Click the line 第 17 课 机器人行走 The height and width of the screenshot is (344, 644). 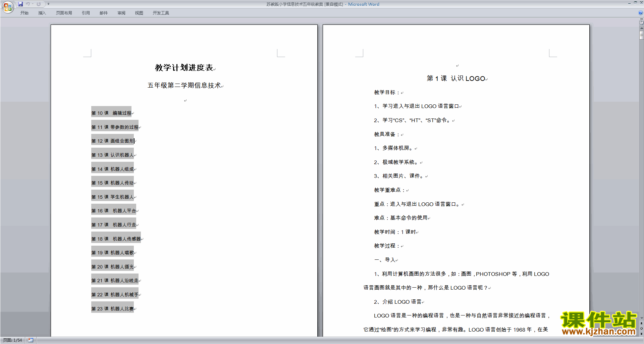[114, 225]
